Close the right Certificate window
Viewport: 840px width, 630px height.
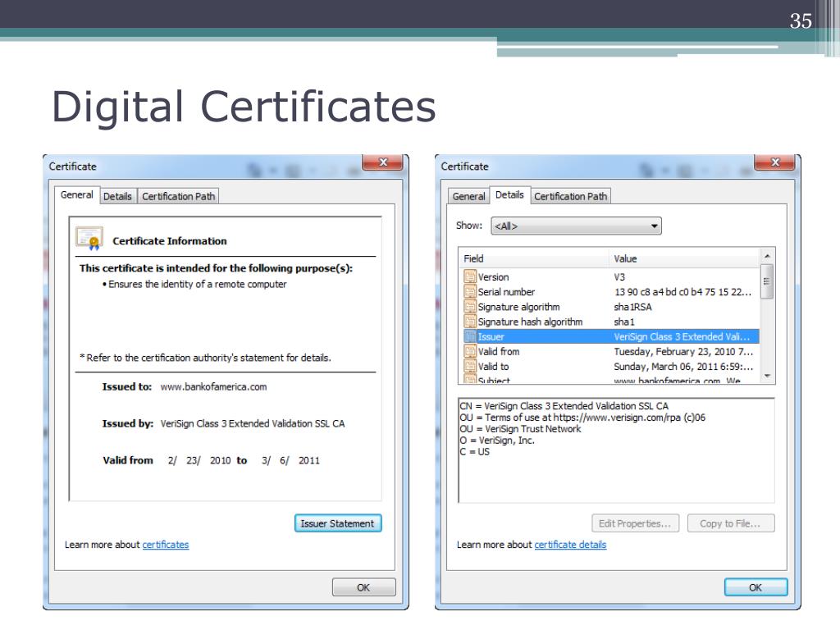point(774,162)
